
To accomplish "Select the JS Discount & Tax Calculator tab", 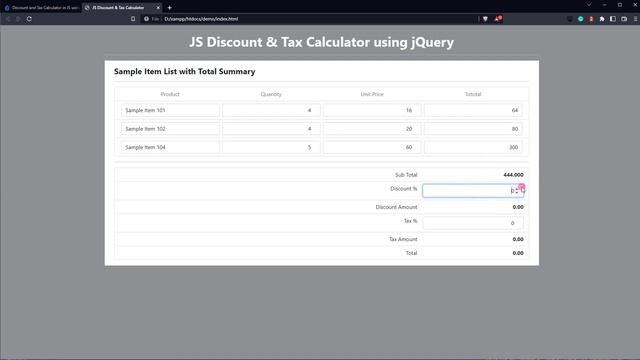I will 122,7.
